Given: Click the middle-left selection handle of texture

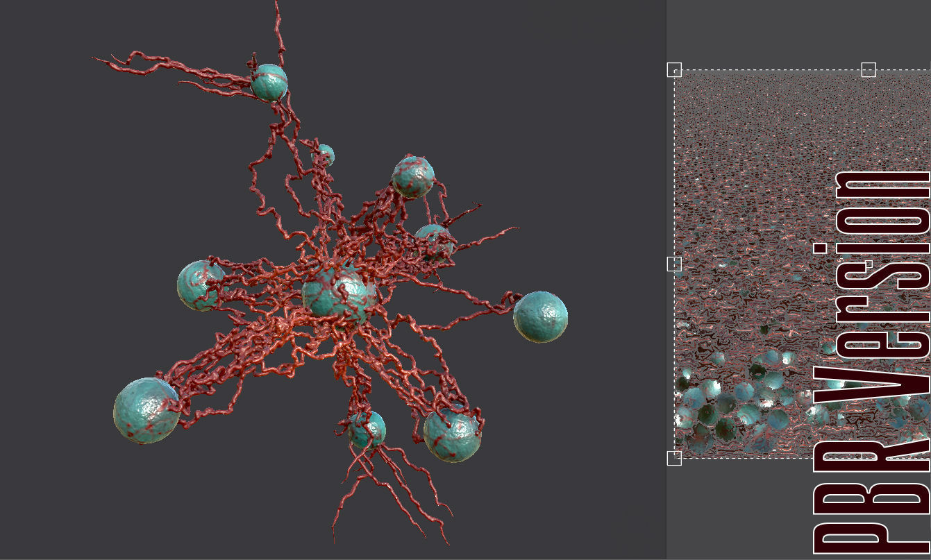Looking at the screenshot, I should point(674,264).
